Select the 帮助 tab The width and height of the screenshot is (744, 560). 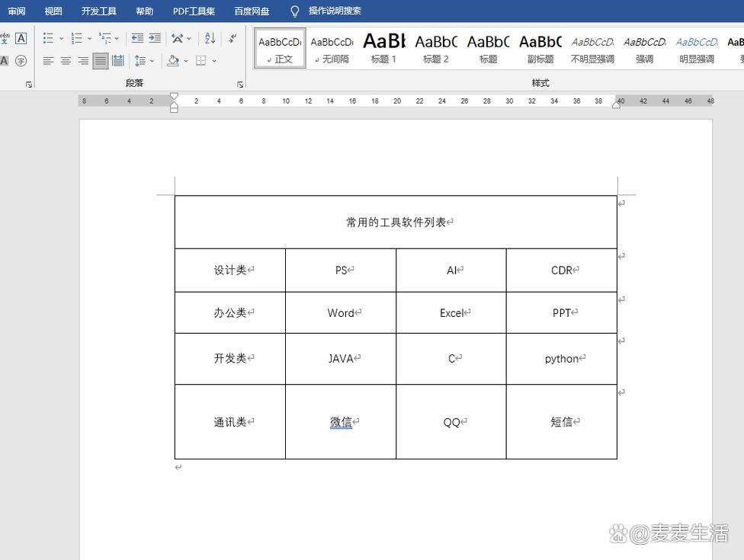[144, 11]
